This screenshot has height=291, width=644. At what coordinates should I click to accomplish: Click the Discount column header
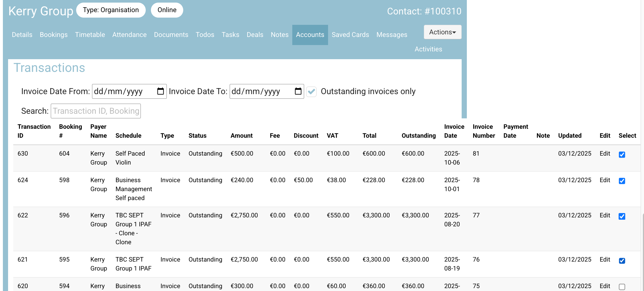(306, 136)
